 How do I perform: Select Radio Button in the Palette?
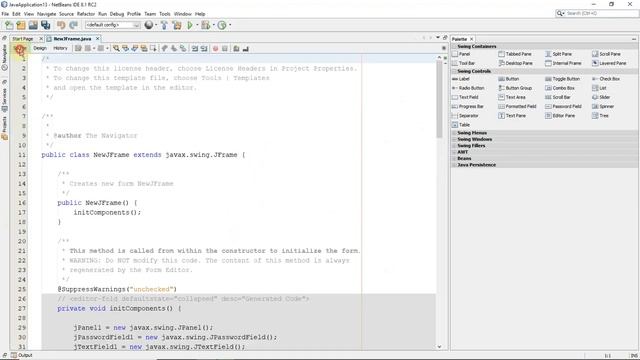coord(468,88)
